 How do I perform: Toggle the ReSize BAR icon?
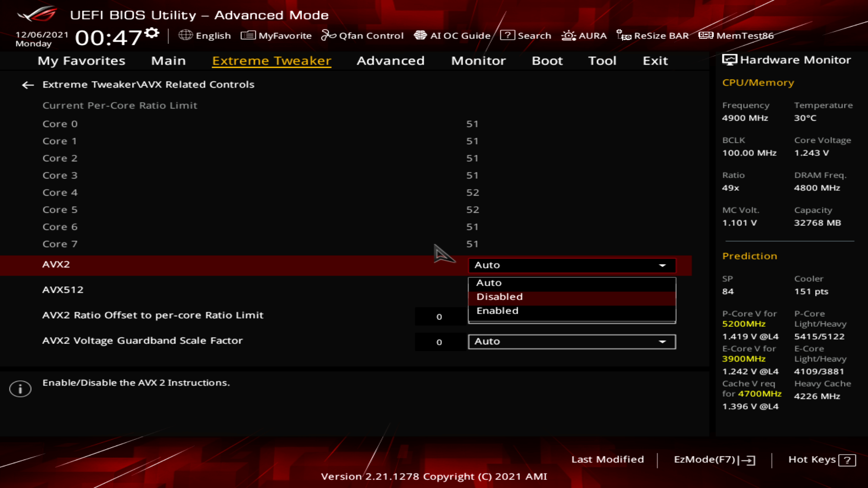click(x=623, y=35)
